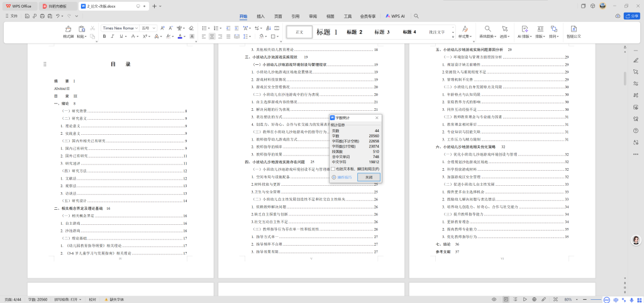644x303 pixels.
Task: Toggle bold formatting in the ribbon
Action: pyautogui.click(x=104, y=37)
